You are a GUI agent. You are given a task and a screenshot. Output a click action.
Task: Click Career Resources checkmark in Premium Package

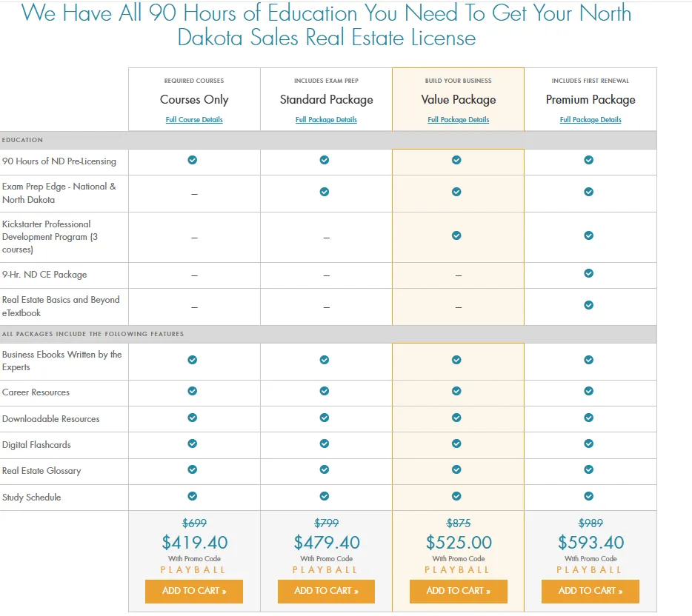click(589, 392)
